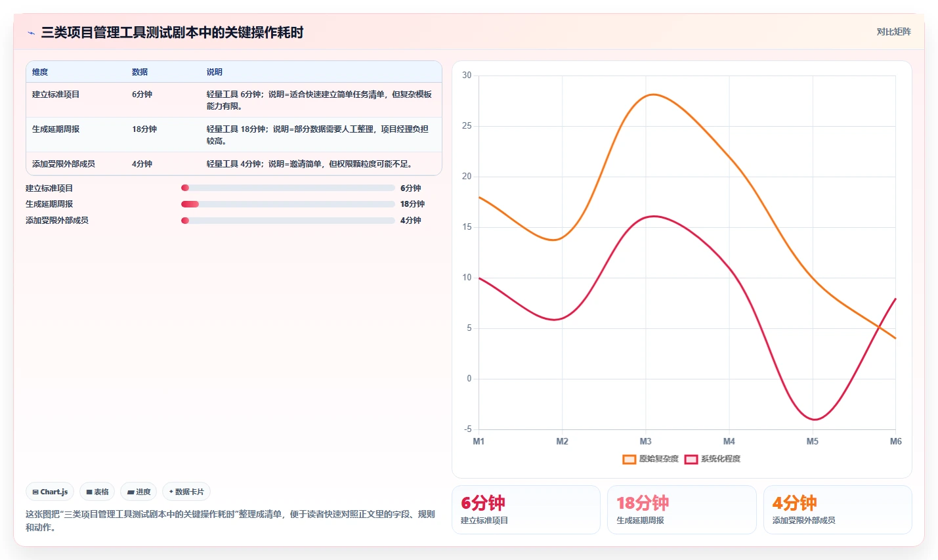This screenshot has width=938, height=560.
Task: Click the 生成延期周报 table cell
Action: tap(56, 129)
